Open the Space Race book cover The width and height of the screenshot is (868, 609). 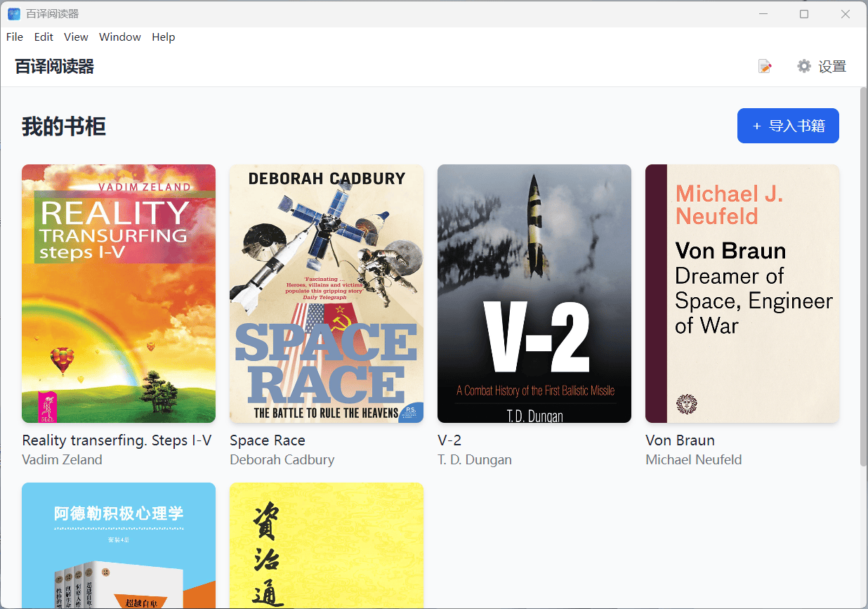click(x=326, y=293)
